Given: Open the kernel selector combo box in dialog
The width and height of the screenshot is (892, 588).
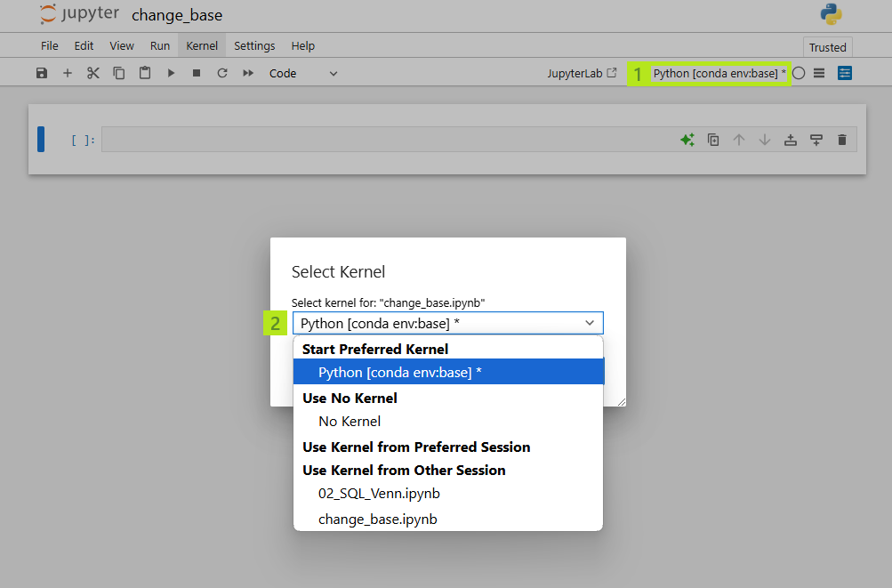Looking at the screenshot, I should pos(447,323).
